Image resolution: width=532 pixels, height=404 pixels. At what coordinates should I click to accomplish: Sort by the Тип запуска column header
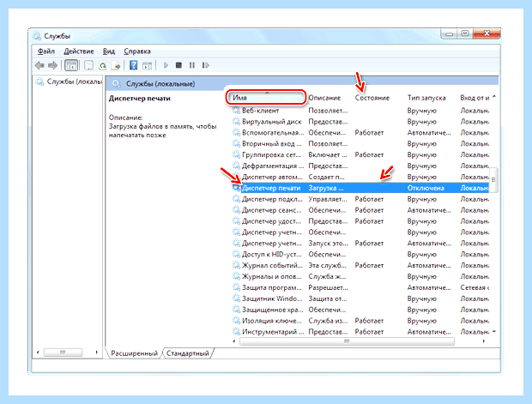coord(426,98)
